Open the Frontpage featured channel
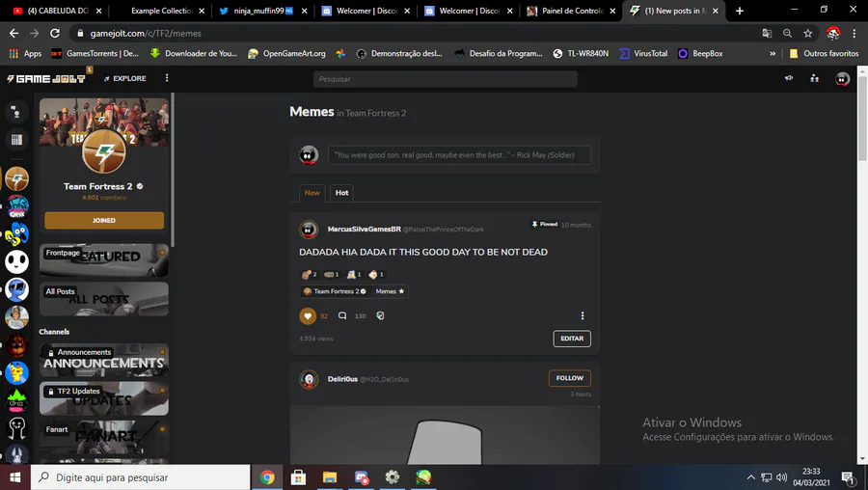868x490 pixels. click(x=104, y=260)
